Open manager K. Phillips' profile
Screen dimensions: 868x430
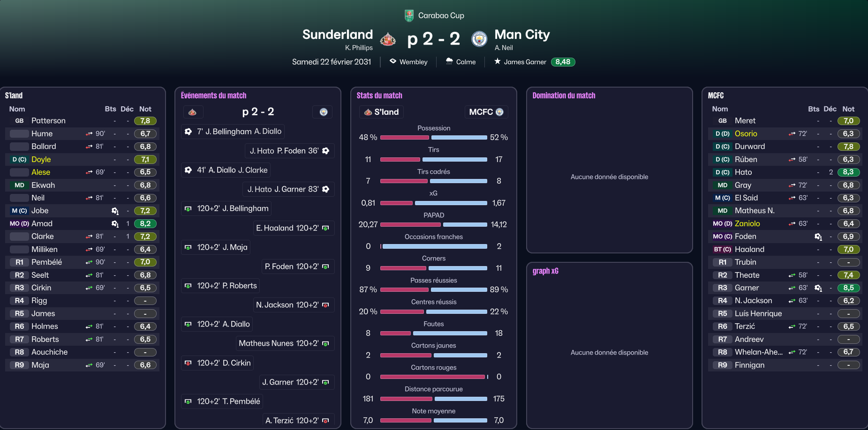pos(359,48)
